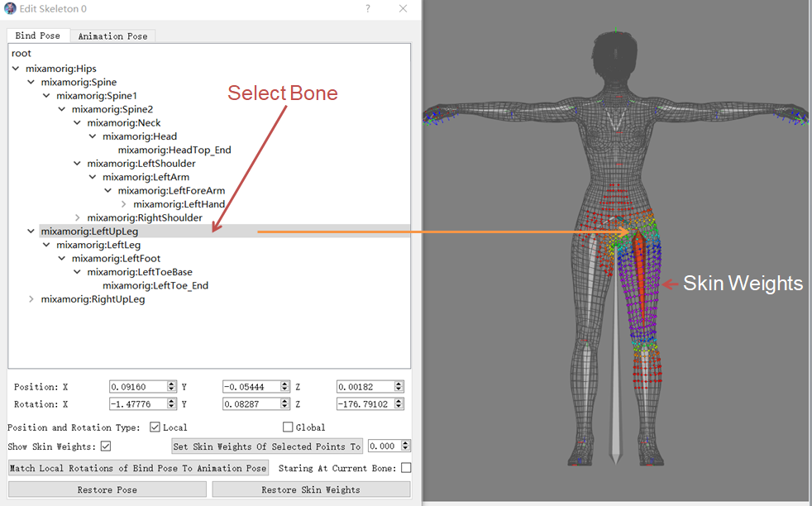Enable the Global checkbox
This screenshot has width=812, height=506.
click(288, 427)
